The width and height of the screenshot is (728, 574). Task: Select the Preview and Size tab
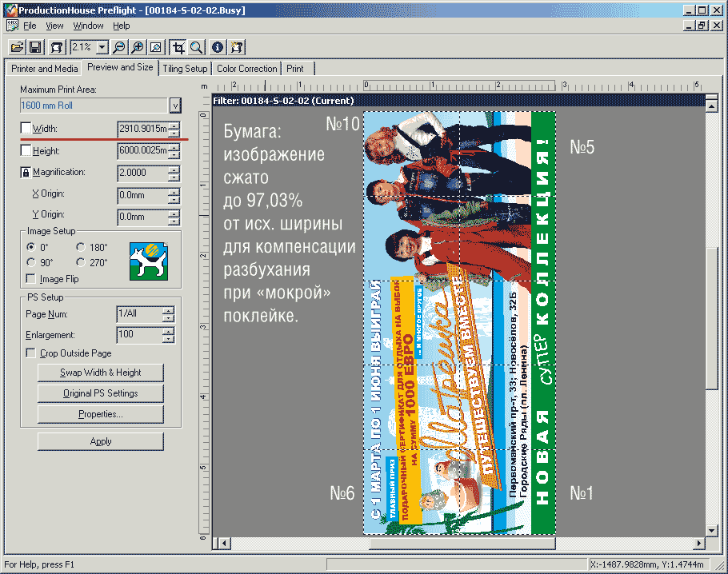point(120,67)
